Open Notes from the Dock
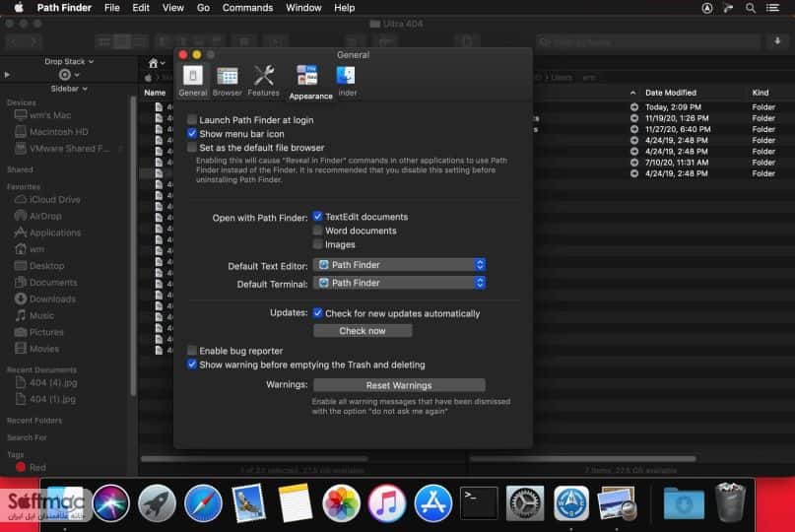This screenshot has height=532, width=795. (x=295, y=503)
